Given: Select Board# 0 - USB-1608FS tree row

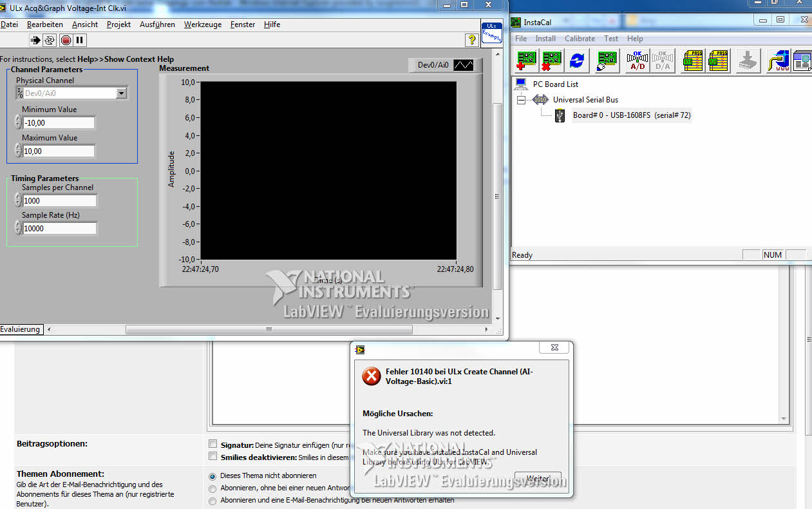Looking at the screenshot, I should (631, 115).
